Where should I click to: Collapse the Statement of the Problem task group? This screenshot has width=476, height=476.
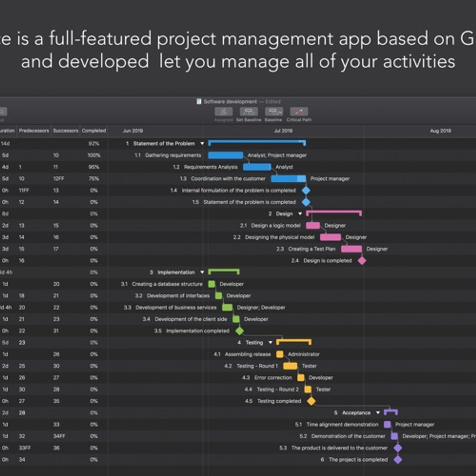pos(202,144)
